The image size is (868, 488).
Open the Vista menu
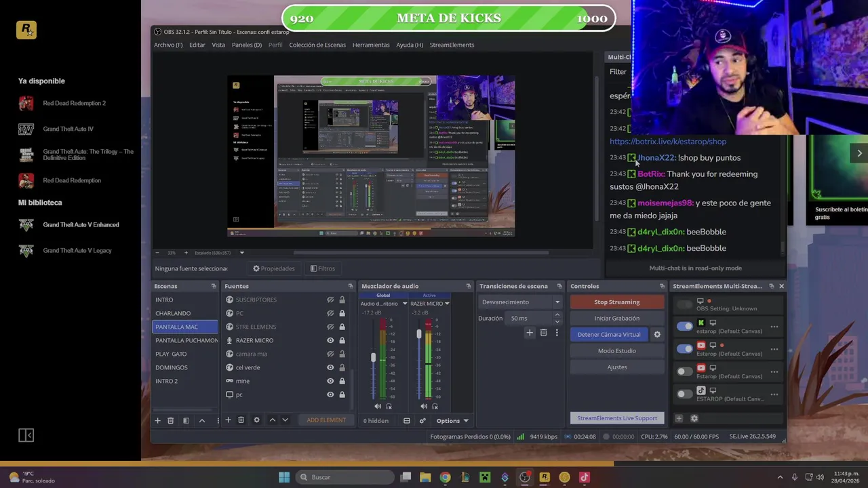pyautogui.click(x=218, y=45)
